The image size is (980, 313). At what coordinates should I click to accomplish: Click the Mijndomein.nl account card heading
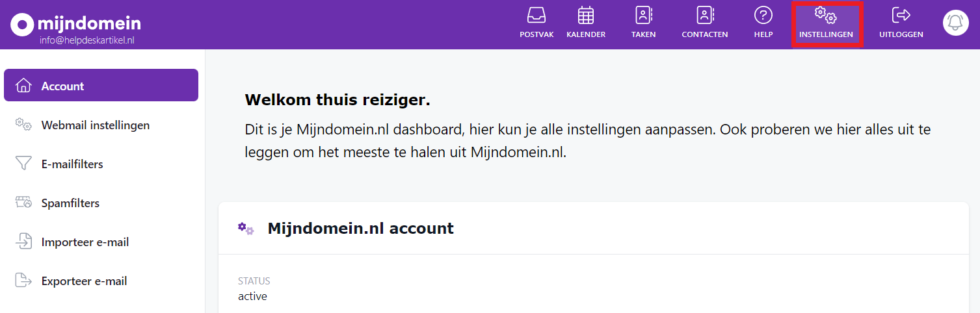click(x=360, y=229)
